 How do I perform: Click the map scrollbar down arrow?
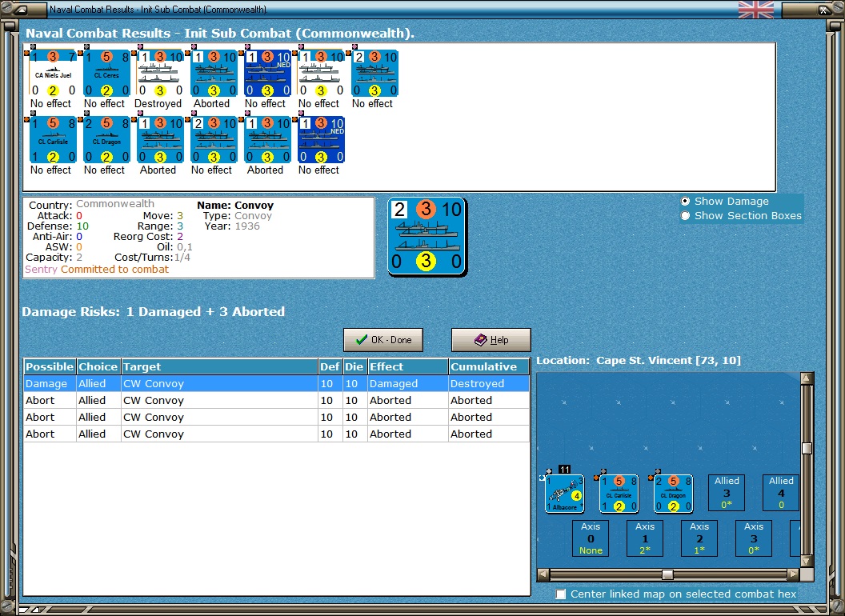point(807,561)
